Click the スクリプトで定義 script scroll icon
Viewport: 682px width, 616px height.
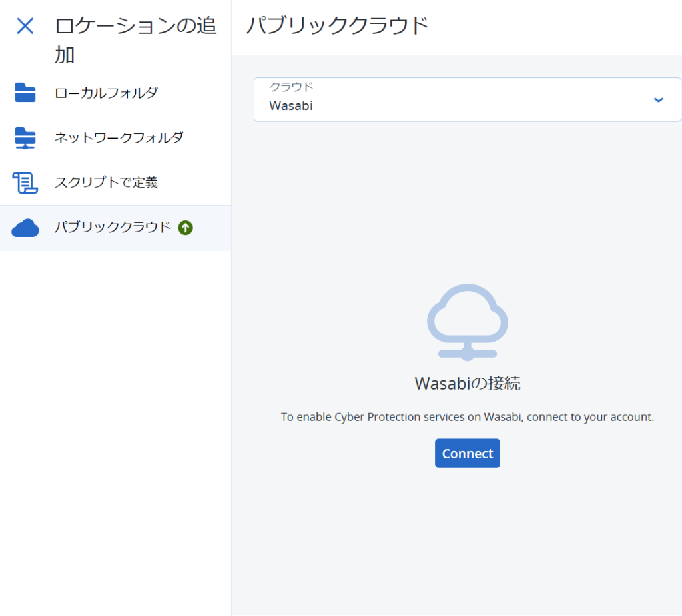25,182
